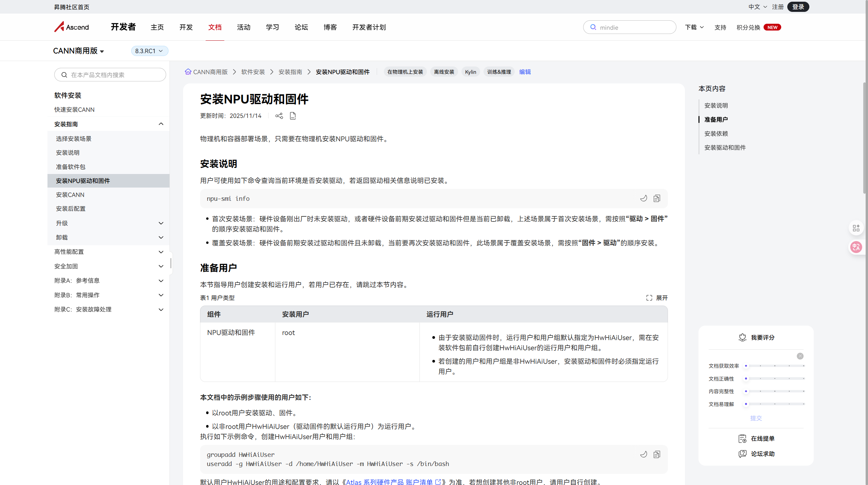Viewport: 868px width, 485px height.
Task: Click the Kylin tag
Action: tap(471, 72)
